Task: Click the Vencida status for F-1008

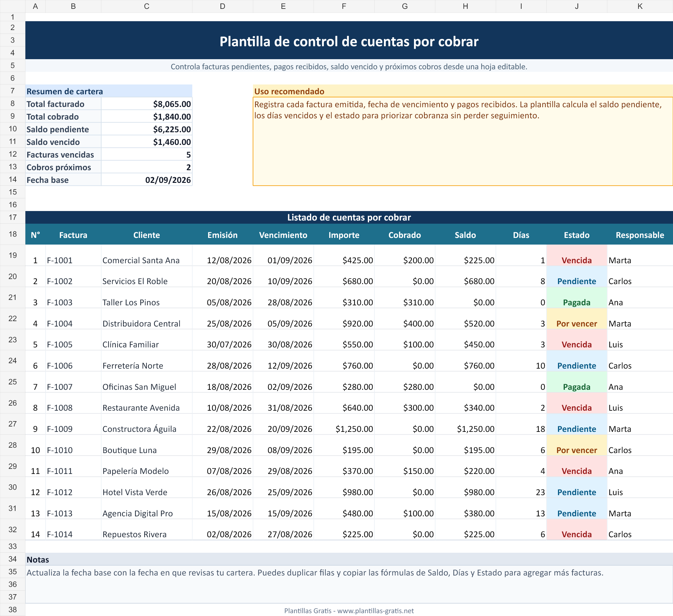Action: coord(577,403)
